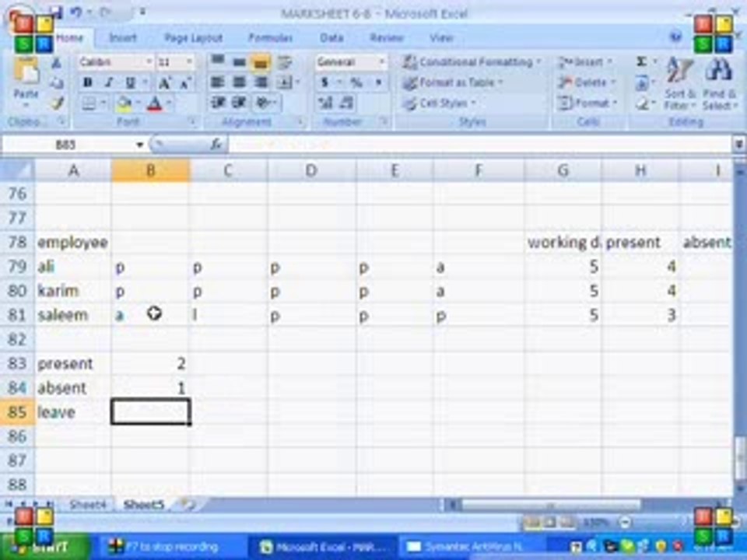Click the Format Painter brush icon
Screen dimensions: 747x560
click(57, 103)
